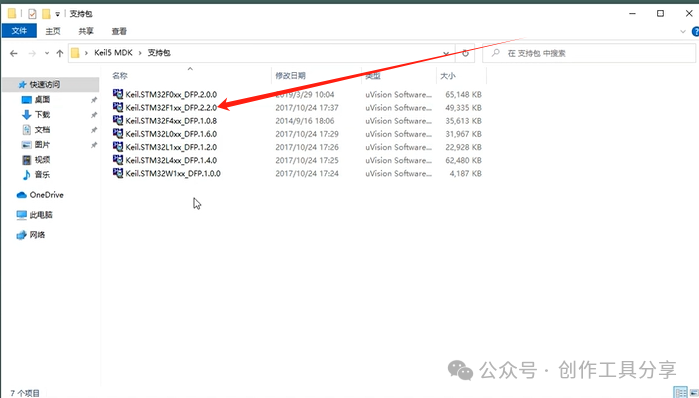The height and width of the screenshot is (398, 699).
Task: Select file Keil.STM32L4xx_DFP.1.4.0
Action: click(x=171, y=160)
